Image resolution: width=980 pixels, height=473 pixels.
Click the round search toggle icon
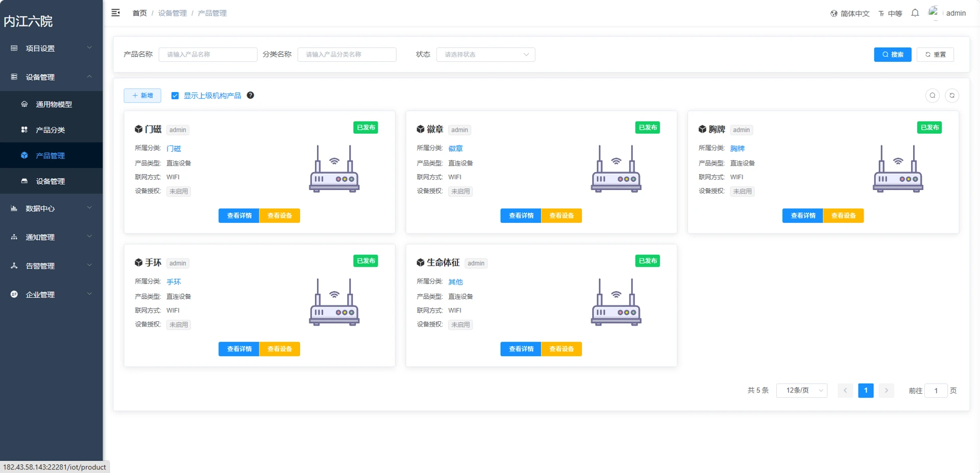[933, 96]
